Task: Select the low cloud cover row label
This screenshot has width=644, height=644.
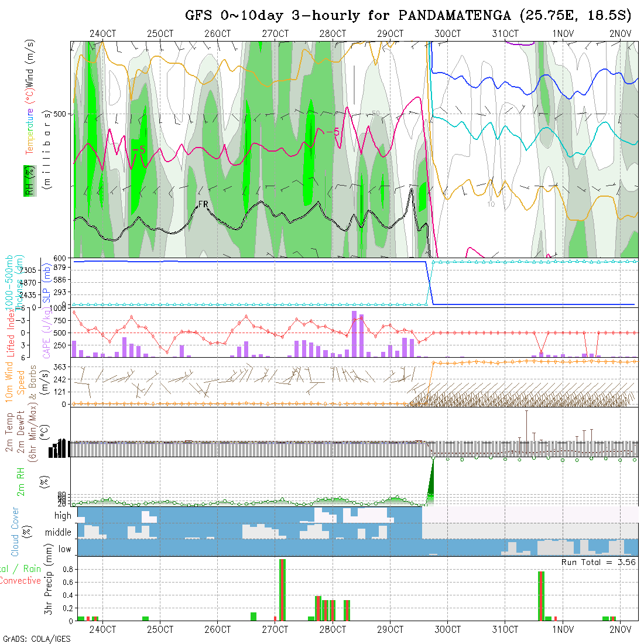Action: click(64, 549)
